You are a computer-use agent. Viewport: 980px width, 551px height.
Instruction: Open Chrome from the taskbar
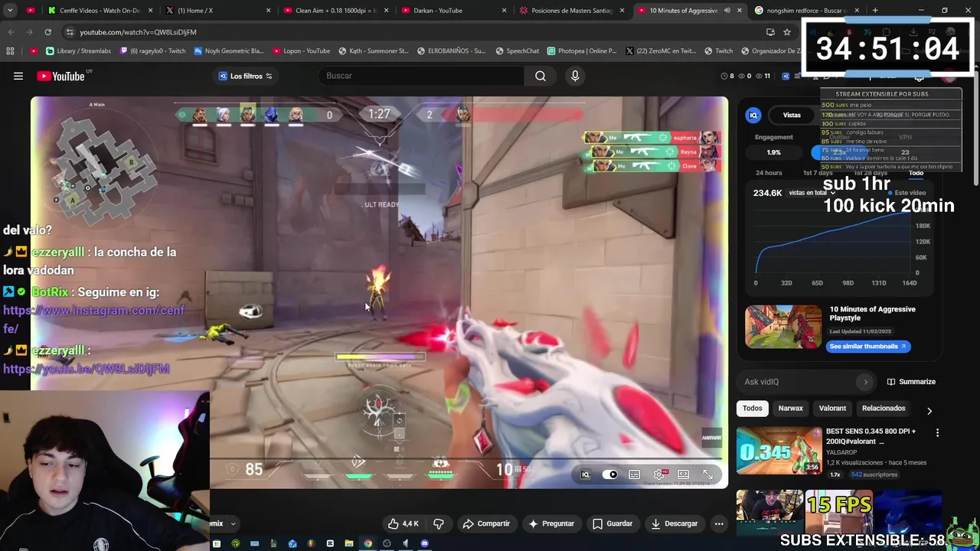point(367,544)
